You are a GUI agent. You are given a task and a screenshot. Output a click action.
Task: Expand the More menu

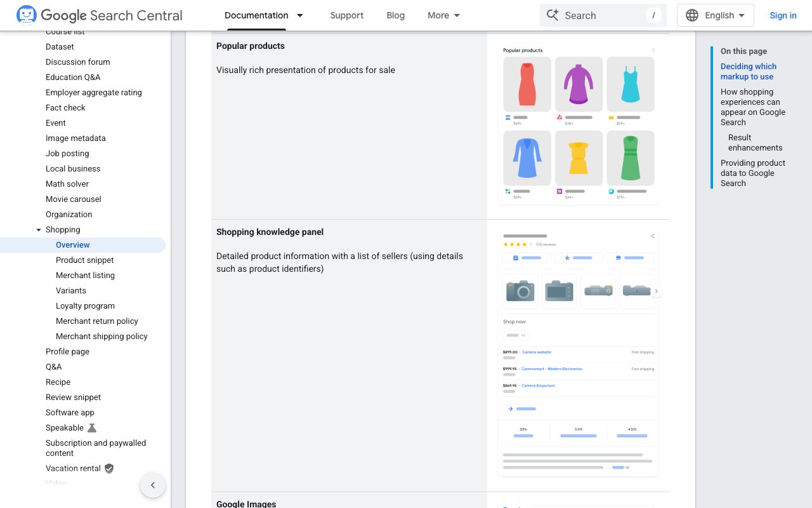[444, 15]
